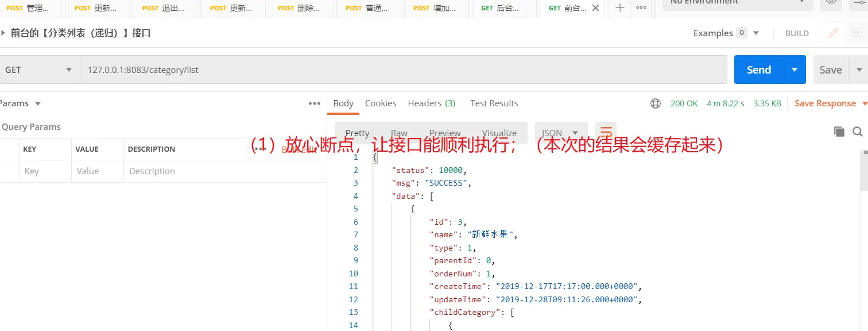Click the pencil edit icon beside BUILD
This screenshot has height=331, width=868.
[834, 33]
